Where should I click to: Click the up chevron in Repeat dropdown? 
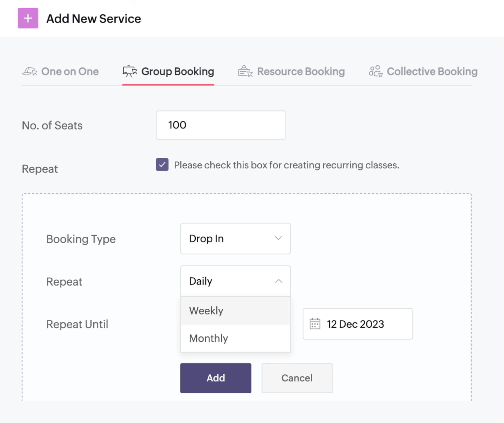point(279,281)
